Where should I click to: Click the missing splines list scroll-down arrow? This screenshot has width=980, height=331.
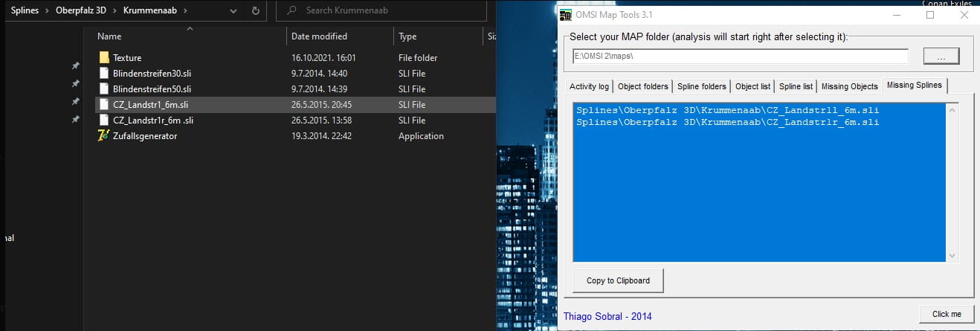click(952, 256)
